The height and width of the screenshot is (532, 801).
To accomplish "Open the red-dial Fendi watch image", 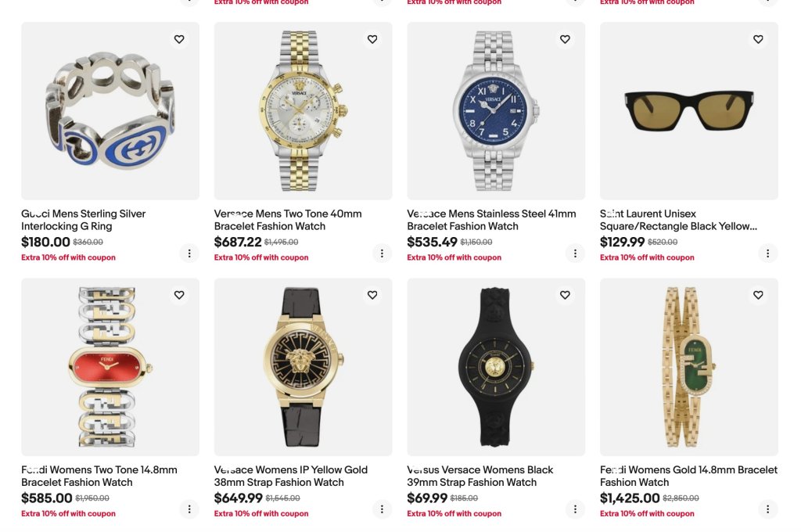I will coord(110,367).
